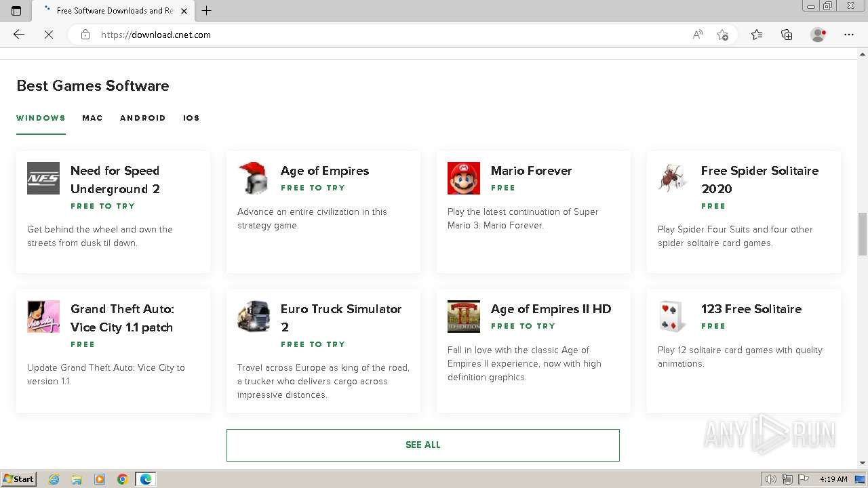Image resolution: width=868 pixels, height=488 pixels.
Task: Open the Mario Forever icon
Action: click(x=464, y=178)
